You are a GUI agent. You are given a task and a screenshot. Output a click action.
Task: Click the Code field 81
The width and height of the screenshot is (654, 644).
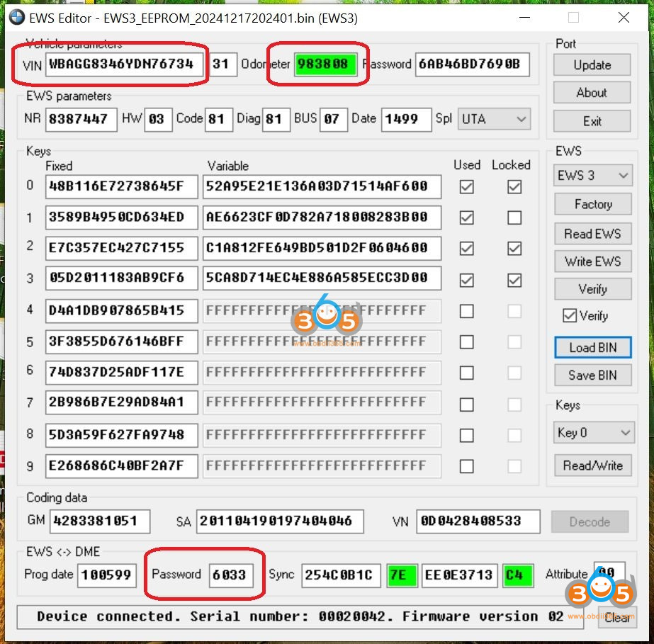pos(218,120)
